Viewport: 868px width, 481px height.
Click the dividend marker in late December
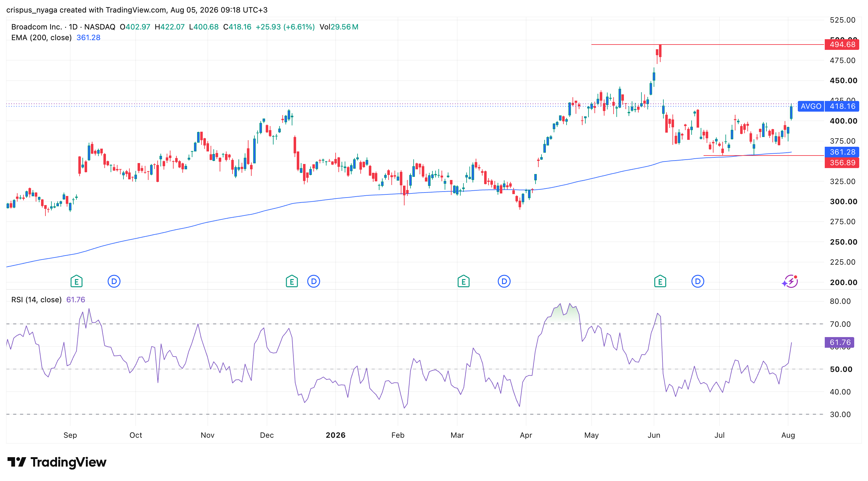314,281
